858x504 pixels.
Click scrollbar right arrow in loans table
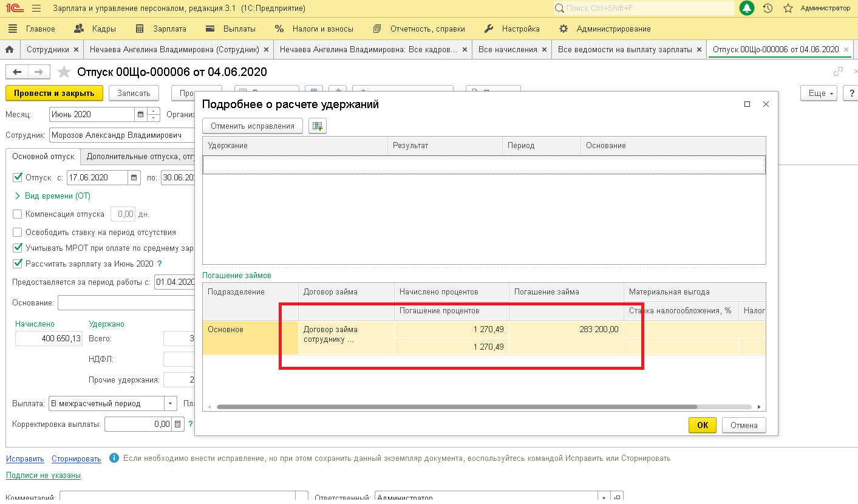point(758,407)
